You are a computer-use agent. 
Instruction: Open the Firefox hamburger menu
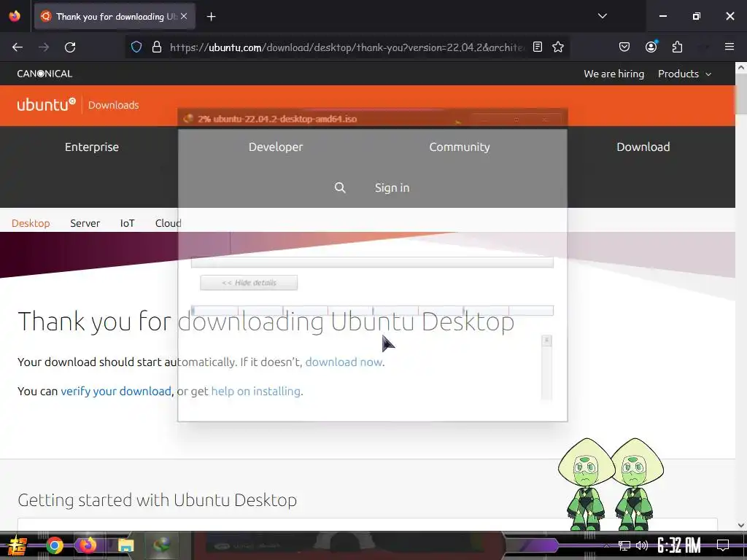pos(729,47)
